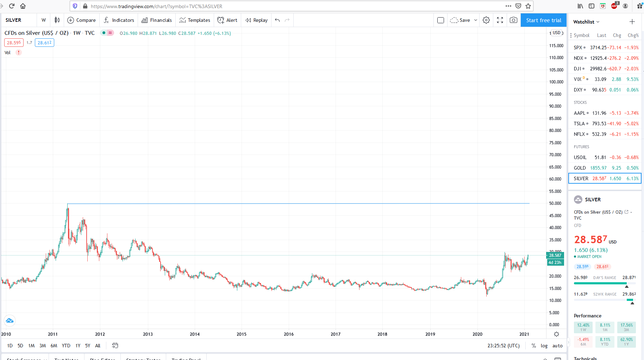This screenshot has width=644, height=360.
Task: Select VIX in the watchlist
Action: (605, 79)
